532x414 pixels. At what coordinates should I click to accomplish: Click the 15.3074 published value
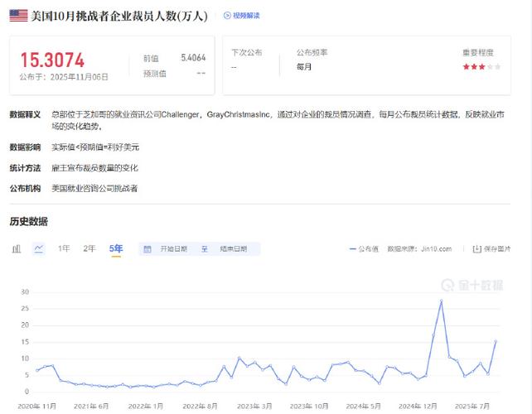(x=52, y=60)
